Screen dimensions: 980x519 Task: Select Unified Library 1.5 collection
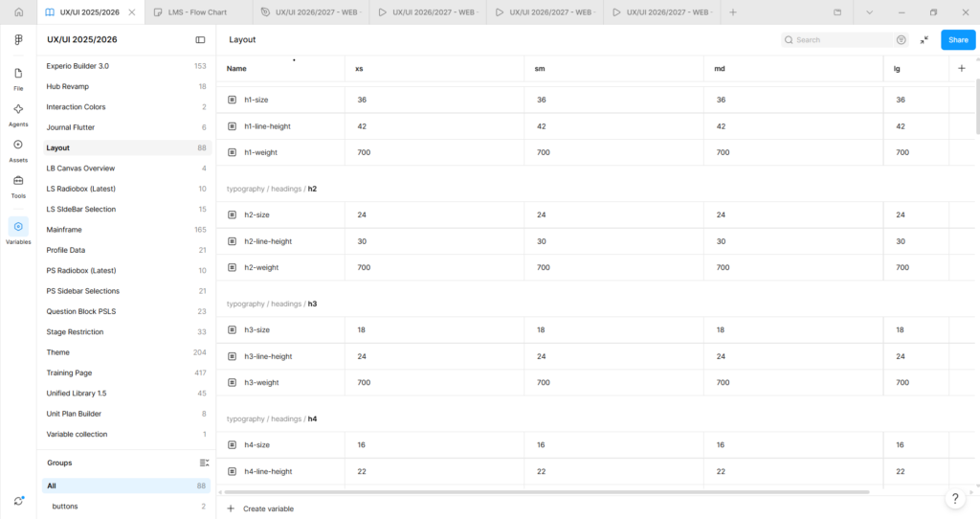point(126,393)
